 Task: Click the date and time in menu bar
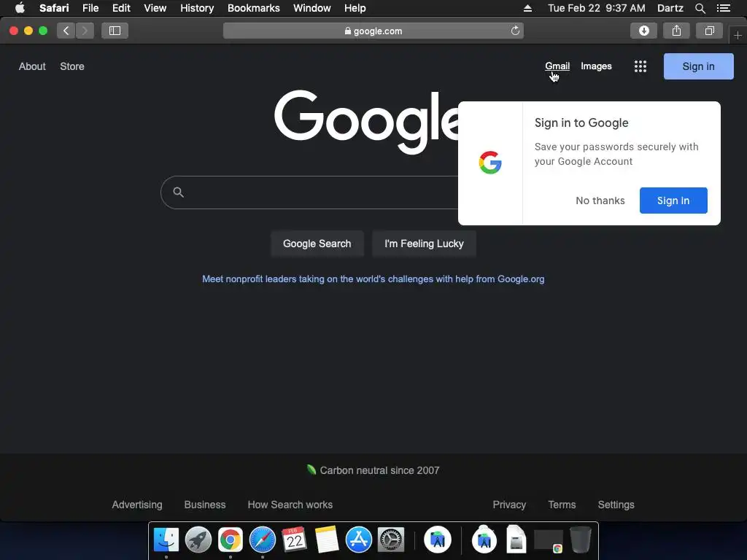(597, 8)
